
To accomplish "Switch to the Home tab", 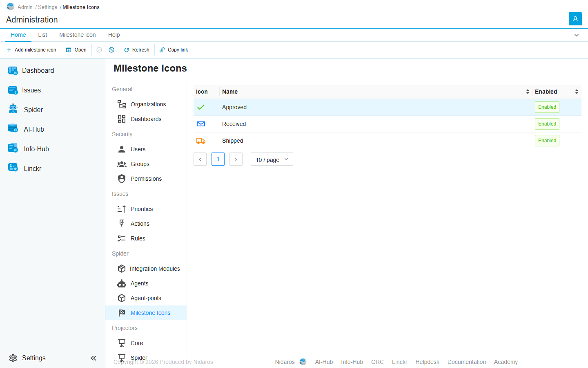I will [x=18, y=35].
